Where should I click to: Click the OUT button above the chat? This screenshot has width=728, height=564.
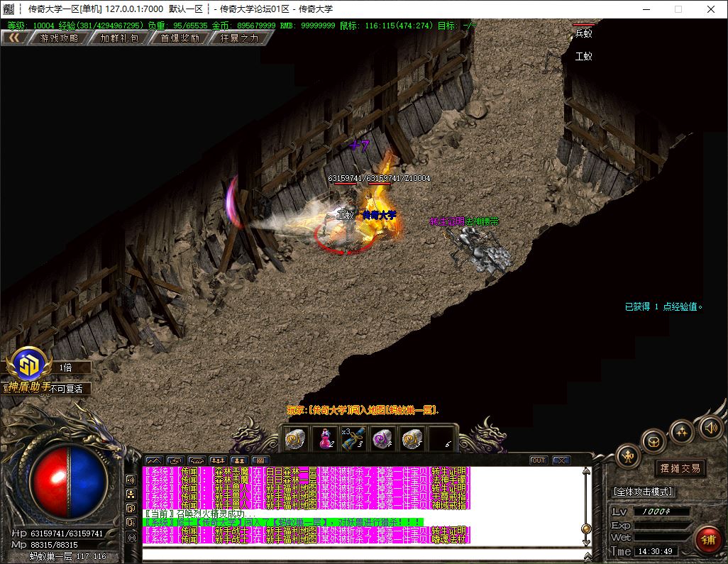539,460
